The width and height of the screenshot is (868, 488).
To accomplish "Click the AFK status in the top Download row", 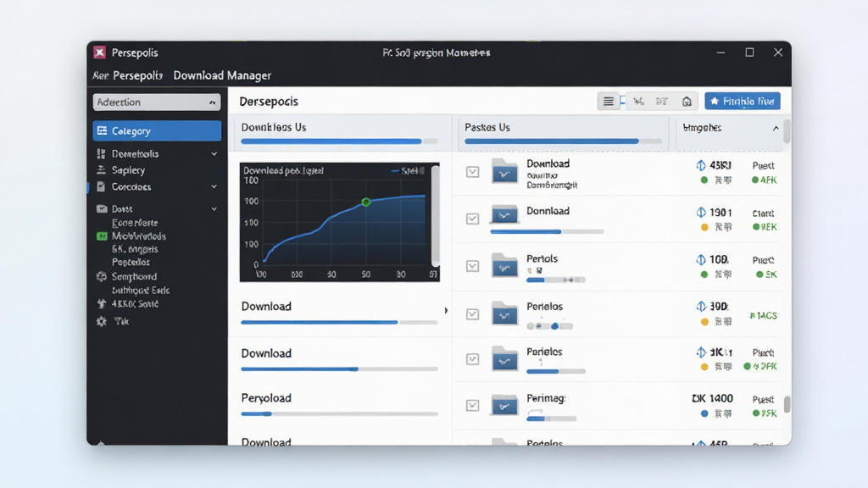I will (x=765, y=180).
